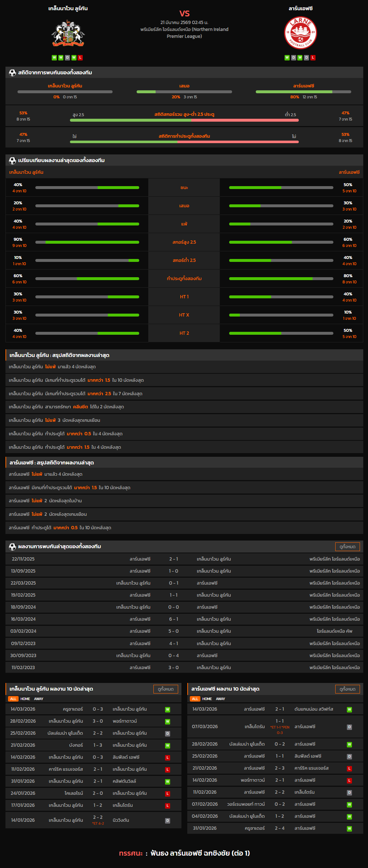Click soccer ball icon beside สถิติจากการพบกันของทั้งสองทีม
Screen dimensions: 368x868
(x=12, y=72)
